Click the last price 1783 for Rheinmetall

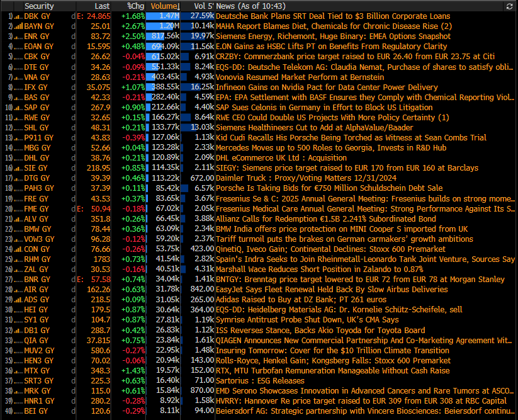pos(102,259)
